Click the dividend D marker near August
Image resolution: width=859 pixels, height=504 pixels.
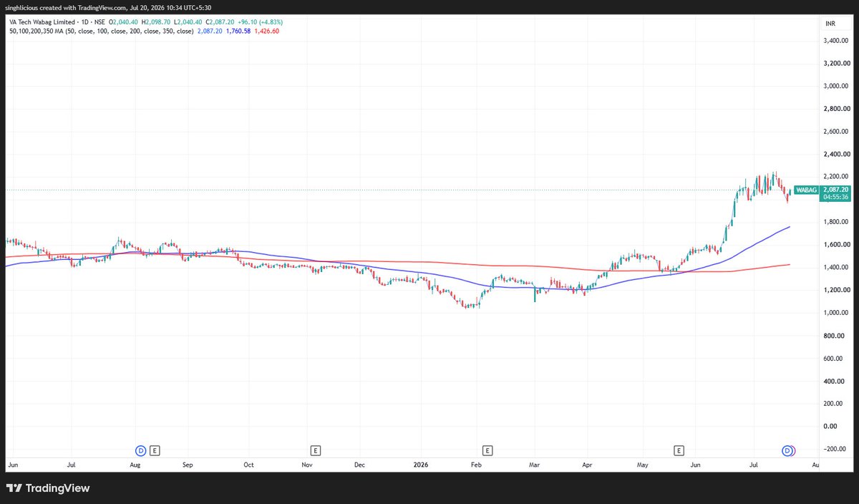click(x=140, y=450)
